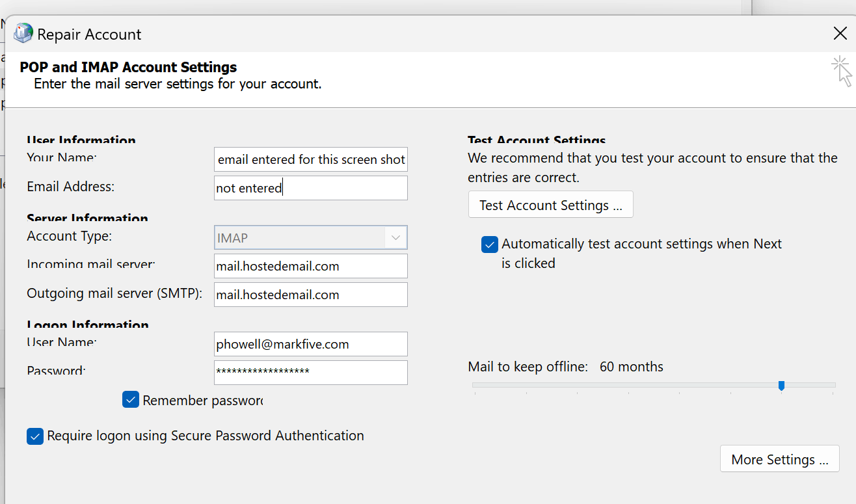Focus the User Name logon field
856x504 pixels.
click(311, 344)
